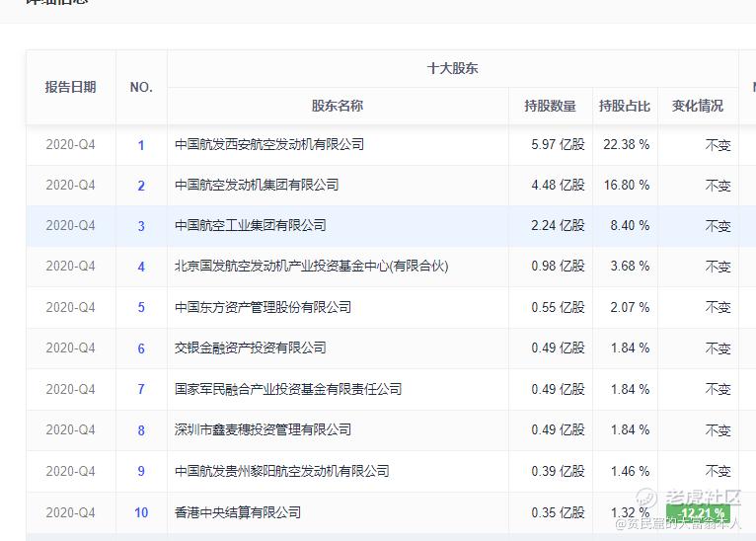Click the NO. column header
Screen dimensions: 756x541
click(x=141, y=87)
